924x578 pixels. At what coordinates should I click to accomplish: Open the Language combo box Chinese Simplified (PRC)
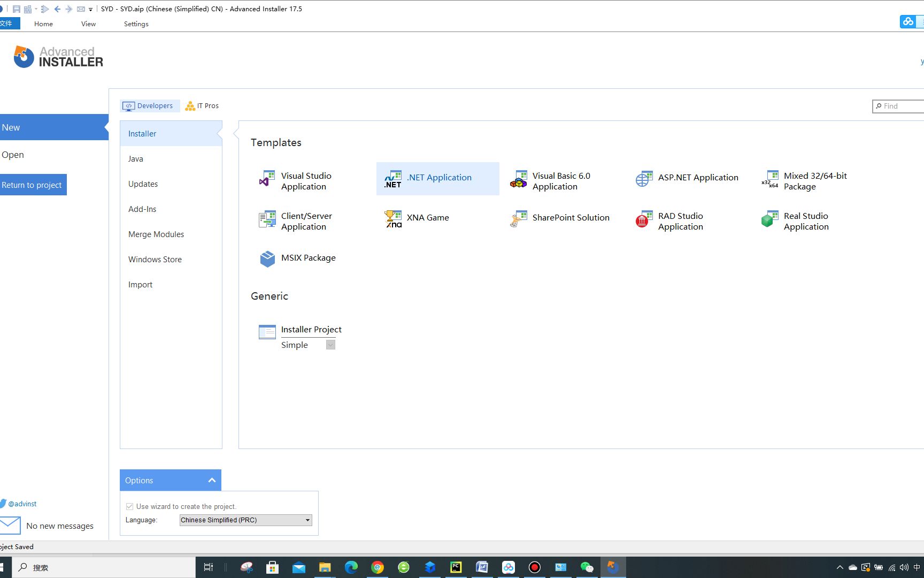246,520
